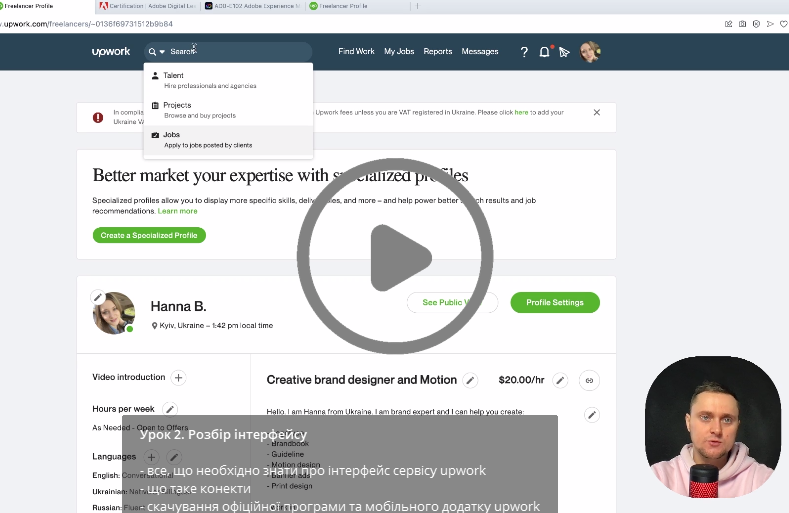Play the video overlay
789x513 pixels.
coord(395,256)
